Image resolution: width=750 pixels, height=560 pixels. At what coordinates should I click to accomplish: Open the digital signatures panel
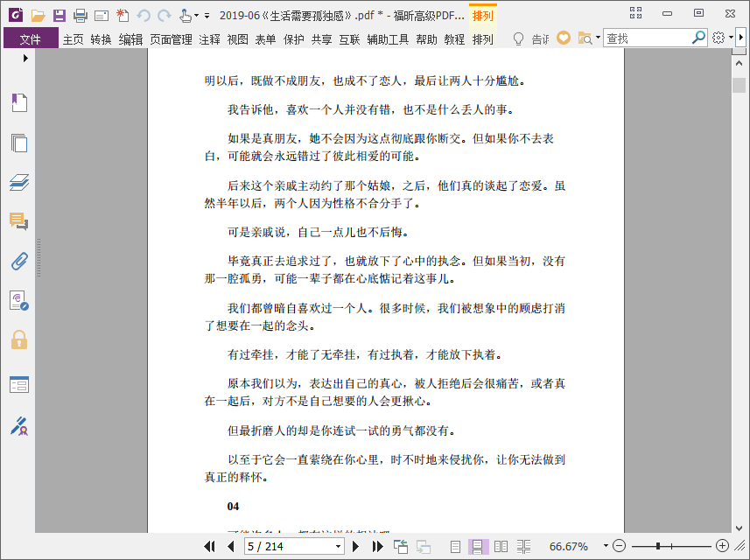pyautogui.click(x=19, y=301)
